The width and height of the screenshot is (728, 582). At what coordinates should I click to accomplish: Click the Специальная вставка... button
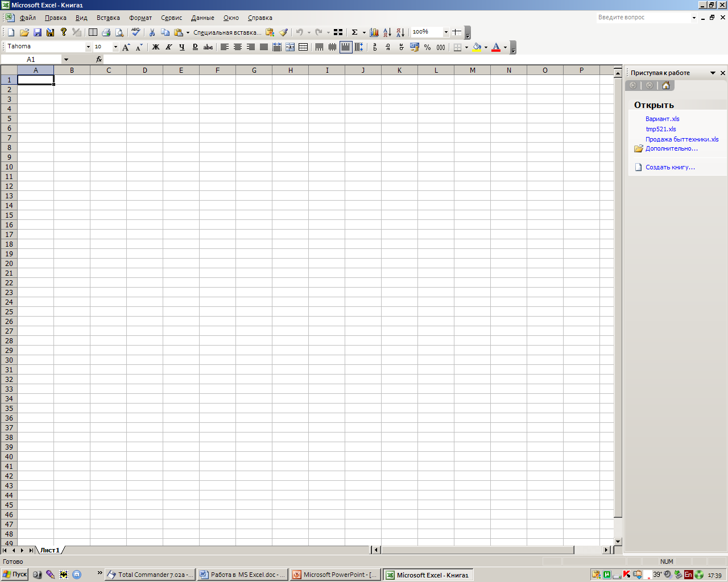click(x=227, y=32)
